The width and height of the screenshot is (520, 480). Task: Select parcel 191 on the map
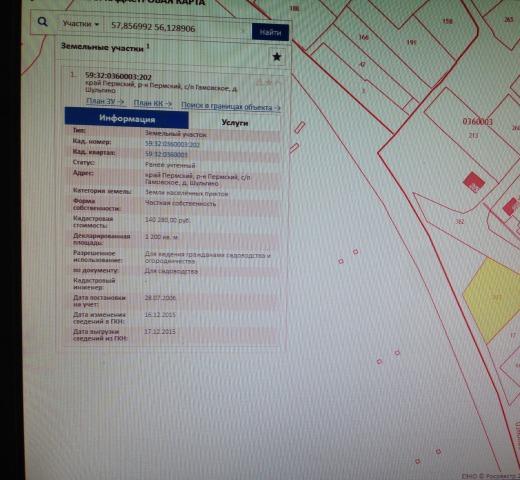click(x=412, y=42)
